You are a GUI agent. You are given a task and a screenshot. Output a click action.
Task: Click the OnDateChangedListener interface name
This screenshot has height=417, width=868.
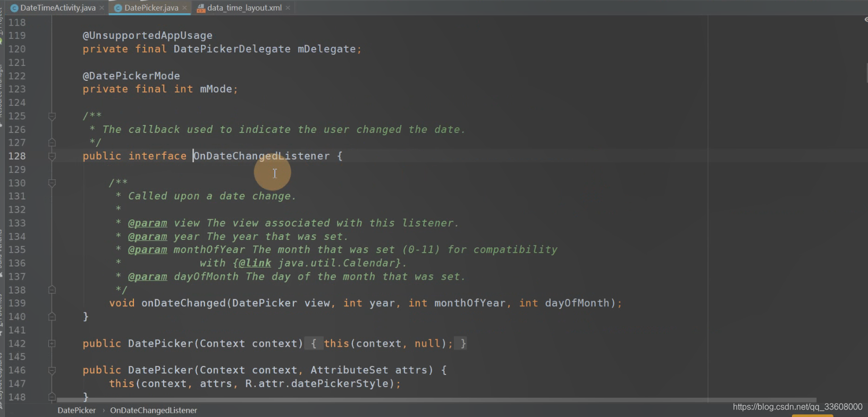point(262,156)
